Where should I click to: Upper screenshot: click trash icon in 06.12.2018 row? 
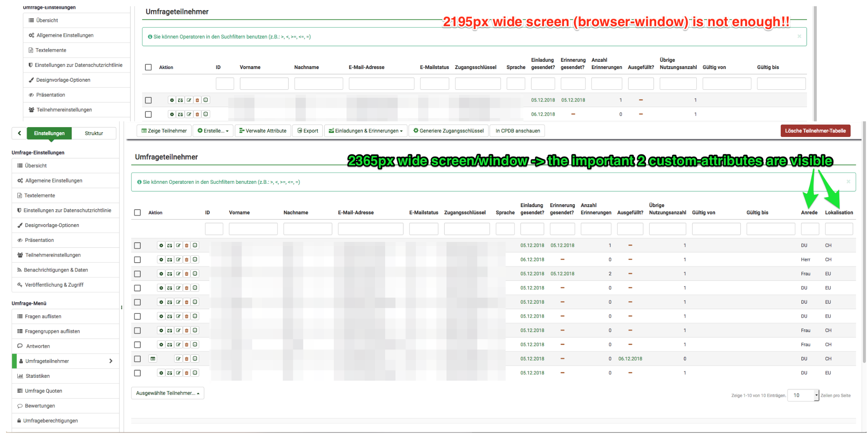[x=197, y=114]
